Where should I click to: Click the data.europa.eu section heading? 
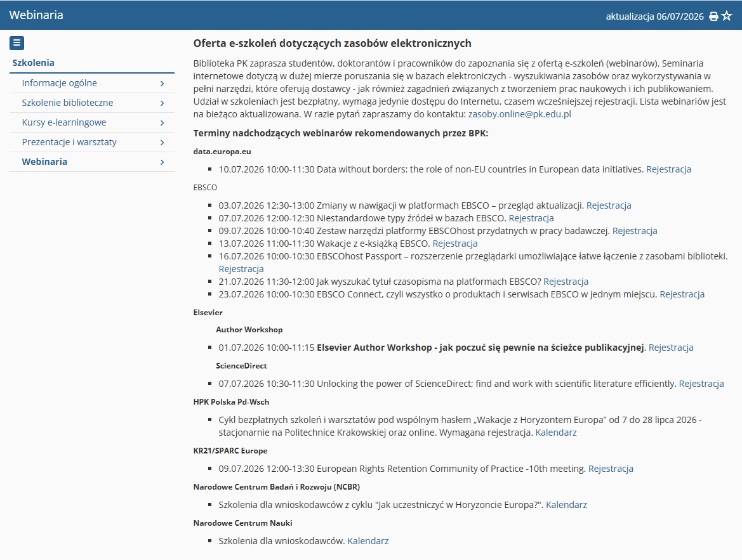point(222,152)
